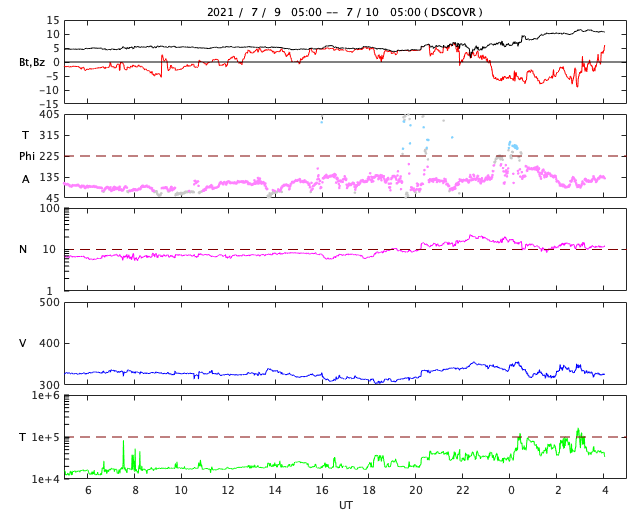640x512 pixels.
Task: Click the 6 tick label on the time axis
Action: click(88, 490)
